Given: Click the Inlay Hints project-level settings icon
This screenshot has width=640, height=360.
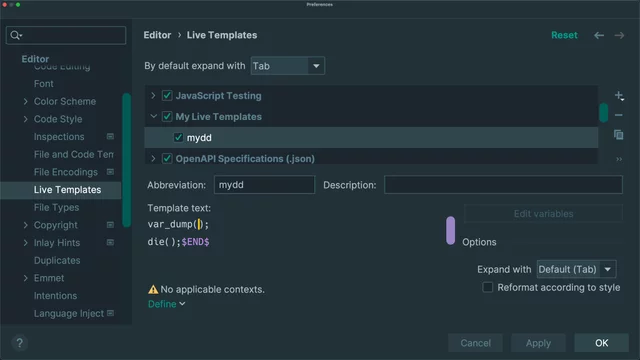Looking at the screenshot, I should (110, 242).
